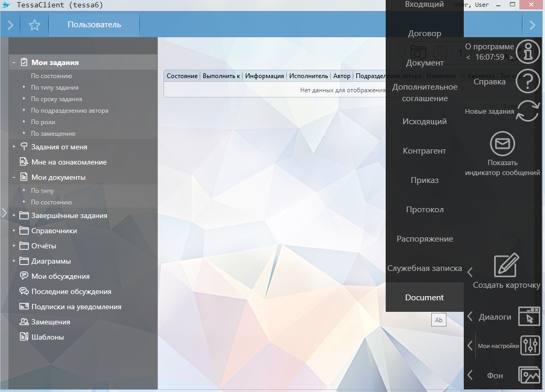
Task: Select Договор from the card type menu
Action: pyautogui.click(x=424, y=34)
